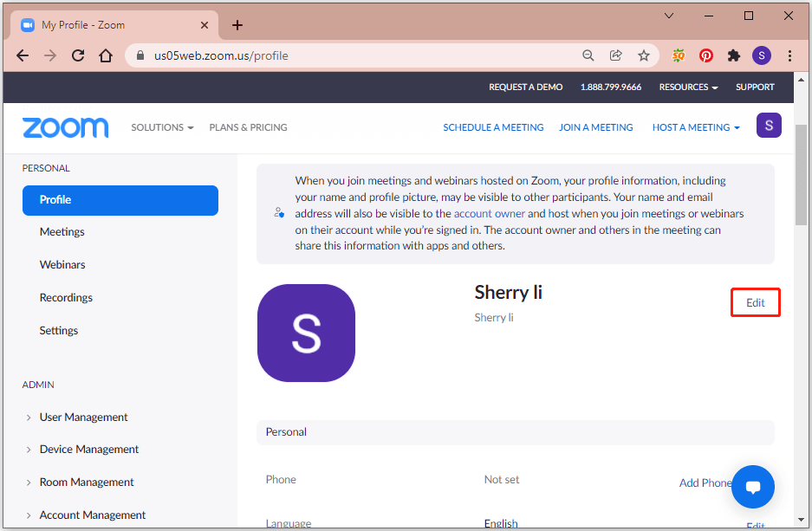Open the Pinterest extension icon
Viewport: 812px width, 531px height.
pyautogui.click(x=706, y=55)
